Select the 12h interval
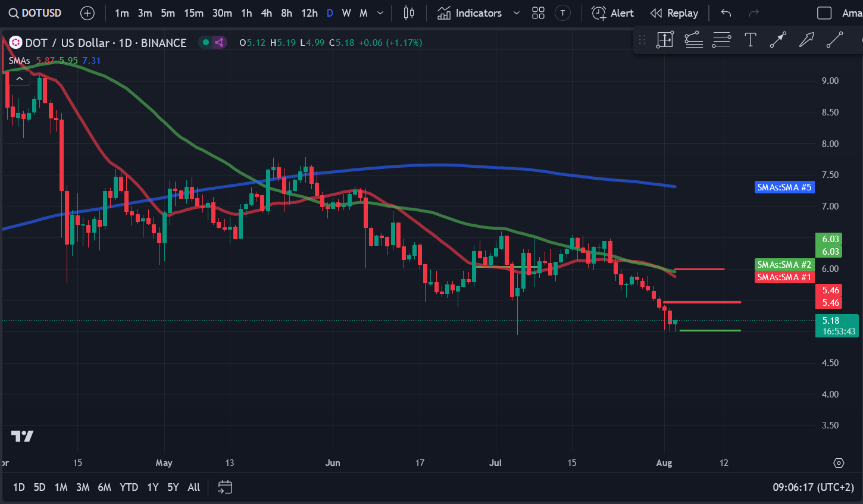The height and width of the screenshot is (504, 863). [309, 13]
